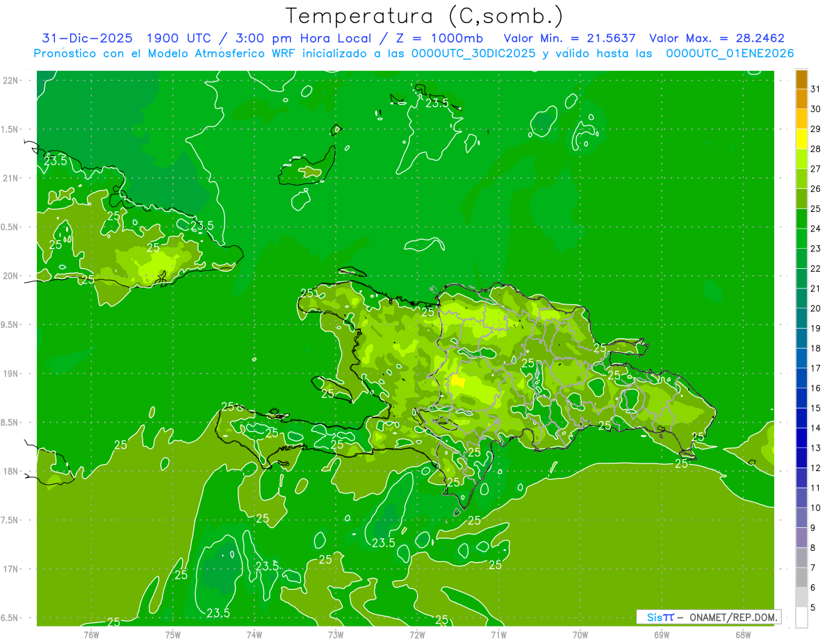Click the '5' colorbar label
834x644 pixels.
[813, 608]
